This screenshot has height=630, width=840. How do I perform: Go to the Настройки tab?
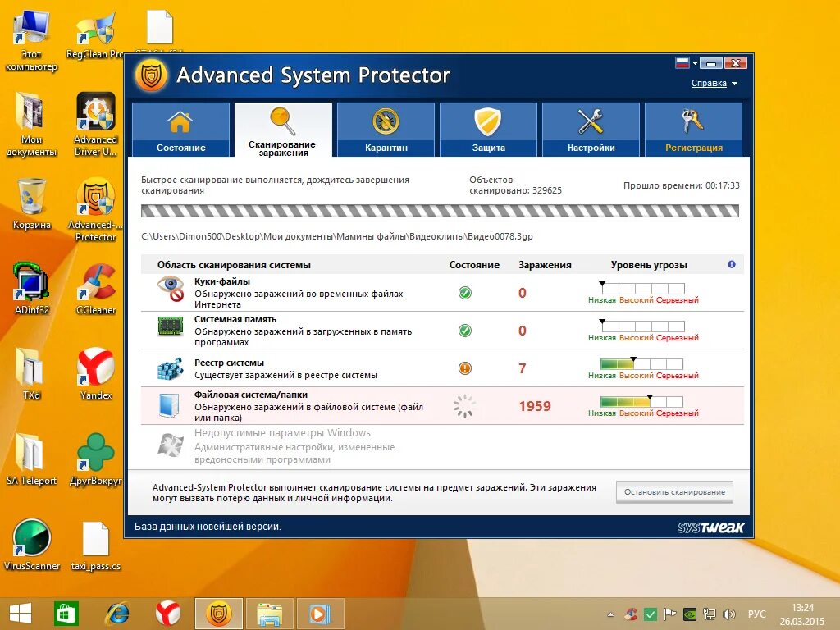click(x=591, y=130)
